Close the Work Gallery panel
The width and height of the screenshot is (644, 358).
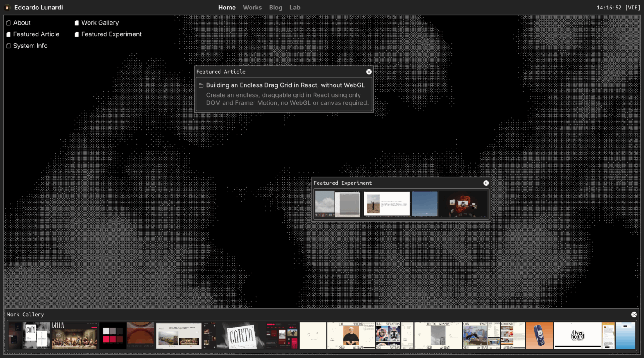634,315
